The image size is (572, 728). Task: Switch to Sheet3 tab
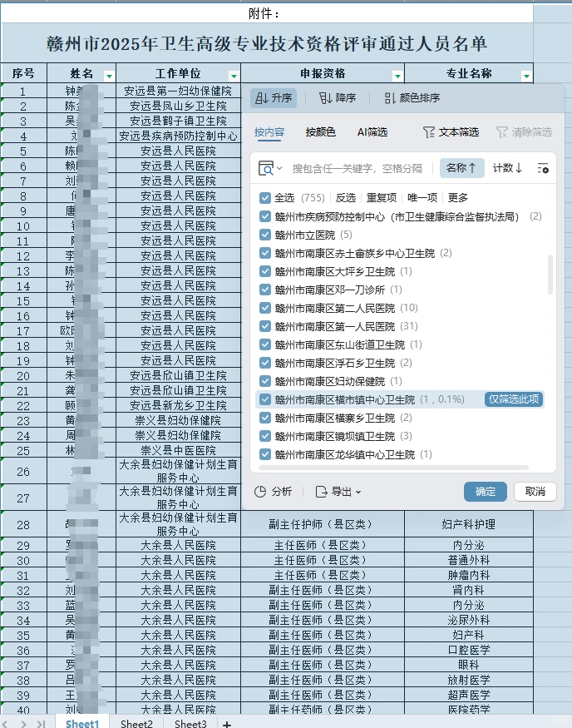[x=190, y=723]
